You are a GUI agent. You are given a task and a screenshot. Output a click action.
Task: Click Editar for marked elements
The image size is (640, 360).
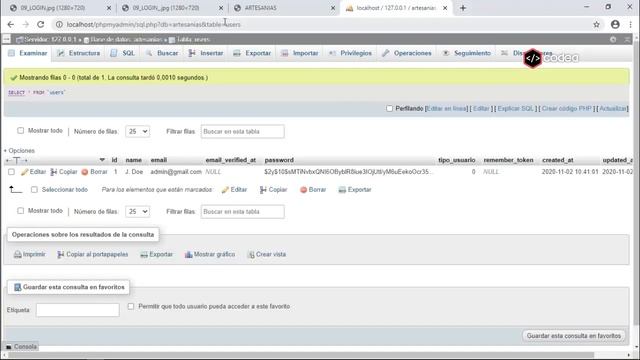[234, 189]
